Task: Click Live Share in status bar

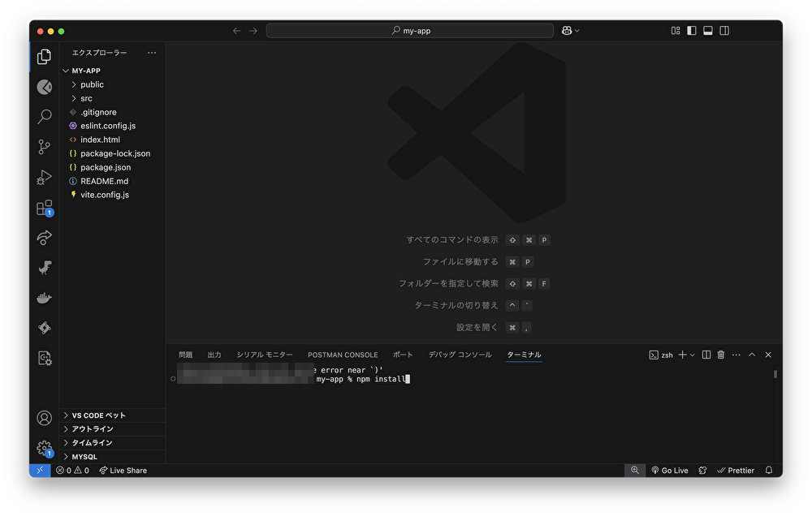Action: [123, 471]
